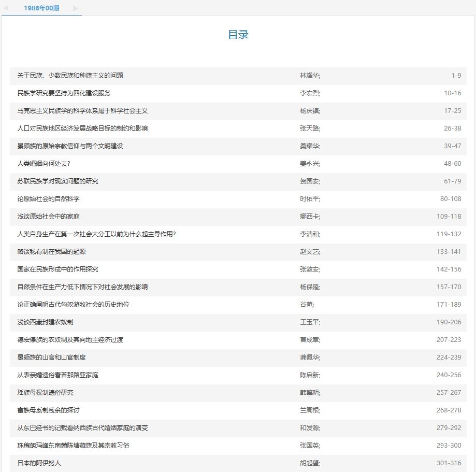The width and height of the screenshot is (476, 472).
Task: Click author name 龚佩华
Action: coord(309,357)
